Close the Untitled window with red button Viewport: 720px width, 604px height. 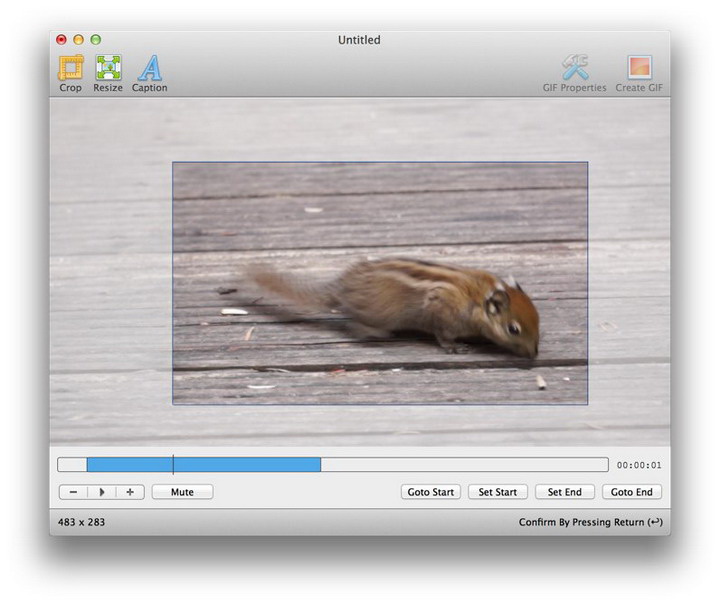pyautogui.click(x=61, y=40)
